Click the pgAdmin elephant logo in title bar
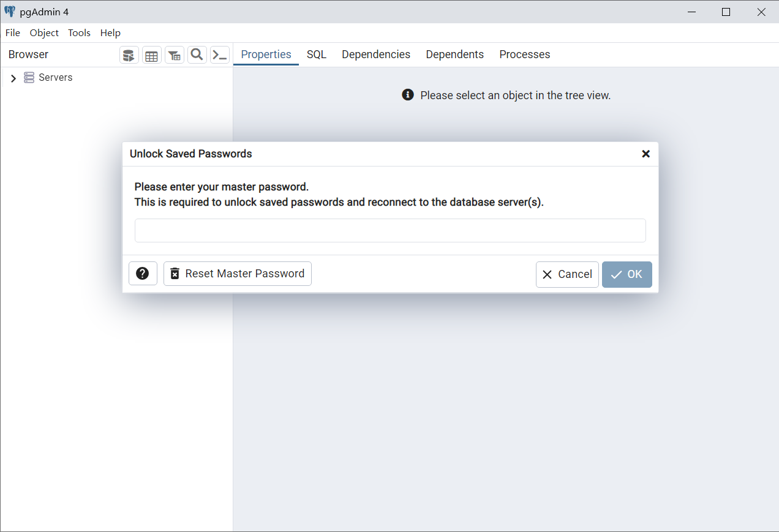The width and height of the screenshot is (779, 532). 10,12
